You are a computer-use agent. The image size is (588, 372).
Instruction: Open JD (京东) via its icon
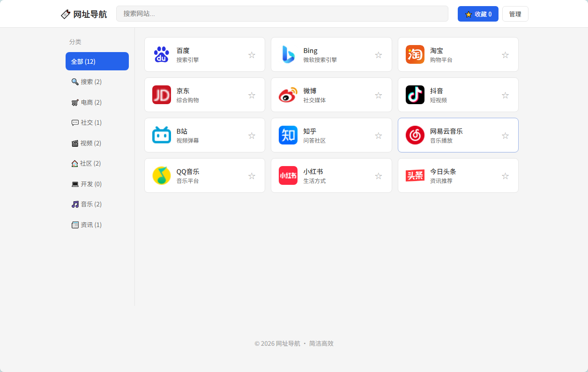click(x=161, y=95)
